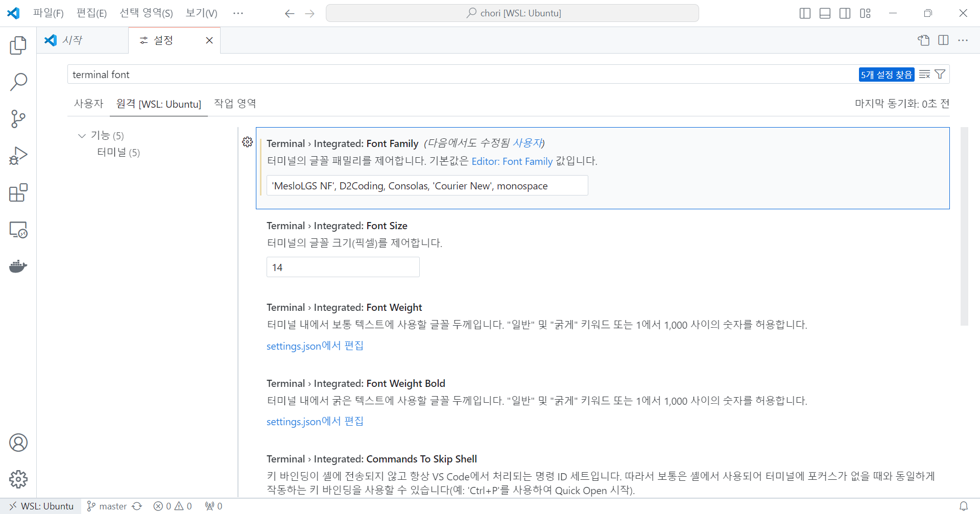The height and width of the screenshot is (514, 980).
Task: Switch to the 시작 editor tab
Action: click(83, 40)
